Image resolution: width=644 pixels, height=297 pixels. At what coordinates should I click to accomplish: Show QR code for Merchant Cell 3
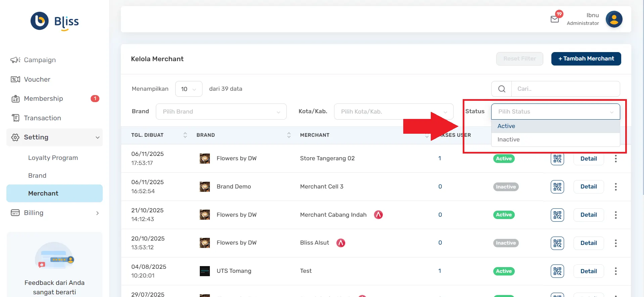557,187
